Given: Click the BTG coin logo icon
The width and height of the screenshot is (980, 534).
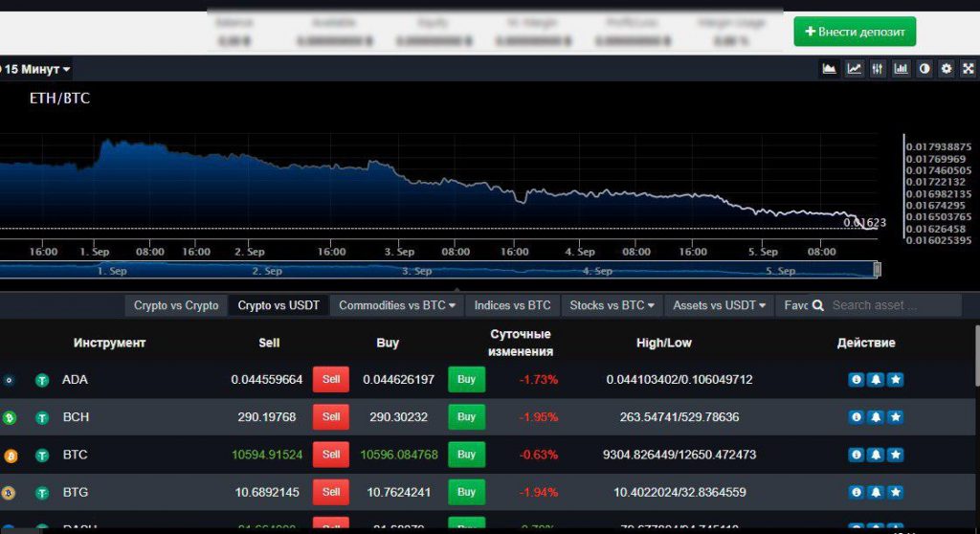Looking at the screenshot, I should [8, 494].
